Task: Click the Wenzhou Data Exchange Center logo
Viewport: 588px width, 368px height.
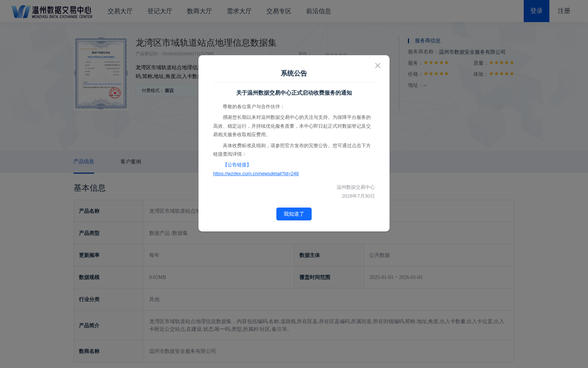Action: click(52, 11)
